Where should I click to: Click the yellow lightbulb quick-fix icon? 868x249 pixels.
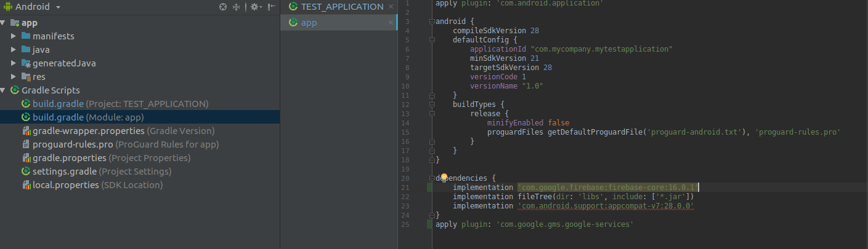[x=444, y=177]
